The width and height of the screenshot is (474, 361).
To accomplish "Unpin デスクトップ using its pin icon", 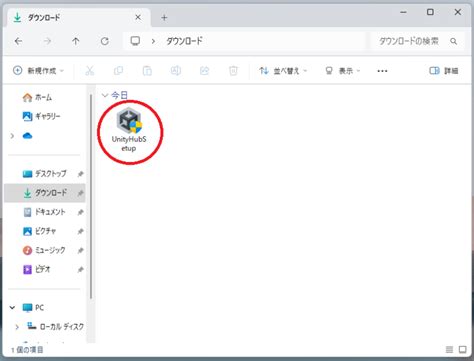I will [80, 174].
